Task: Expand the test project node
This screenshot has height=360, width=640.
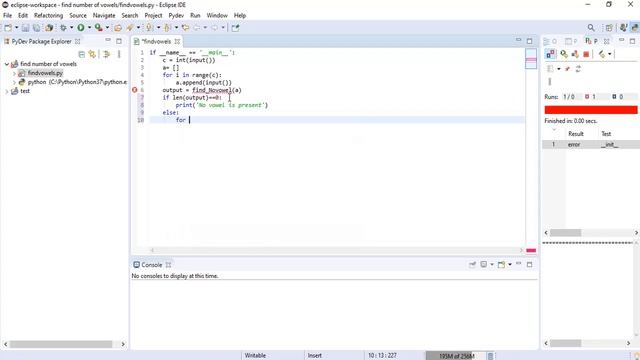Action: click(x=7, y=91)
